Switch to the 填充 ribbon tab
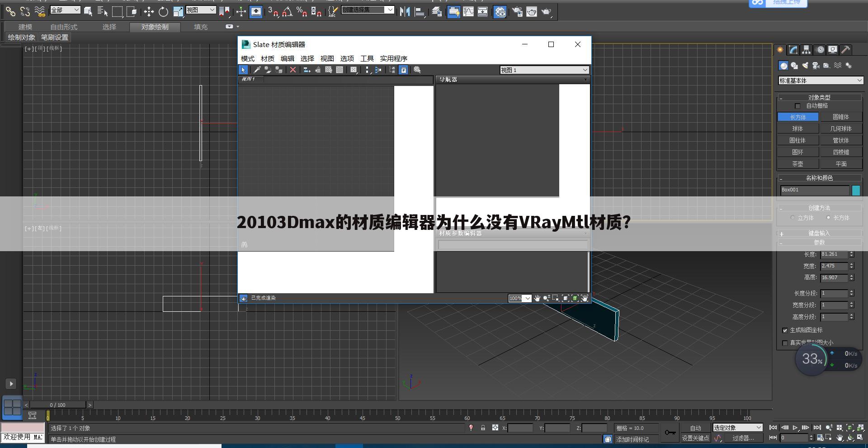Image resolution: width=868 pixels, height=448 pixels. 201,27
